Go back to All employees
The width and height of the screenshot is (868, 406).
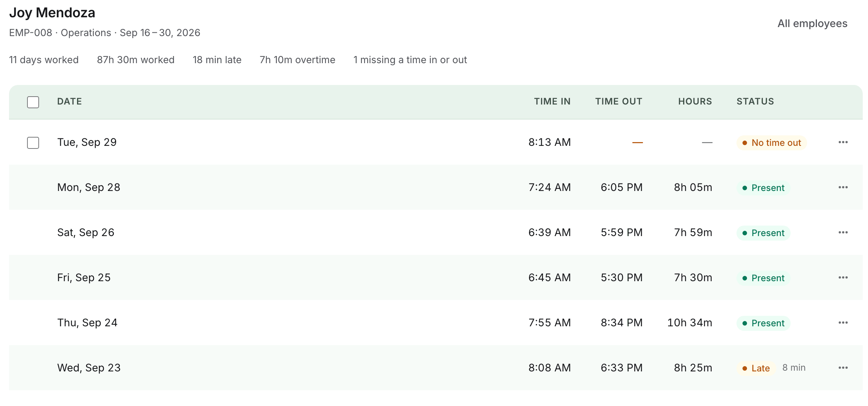pyautogui.click(x=812, y=23)
